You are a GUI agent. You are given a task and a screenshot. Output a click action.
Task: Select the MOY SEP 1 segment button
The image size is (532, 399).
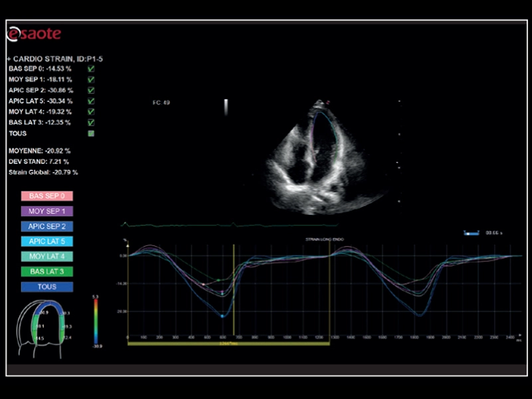point(47,211)
